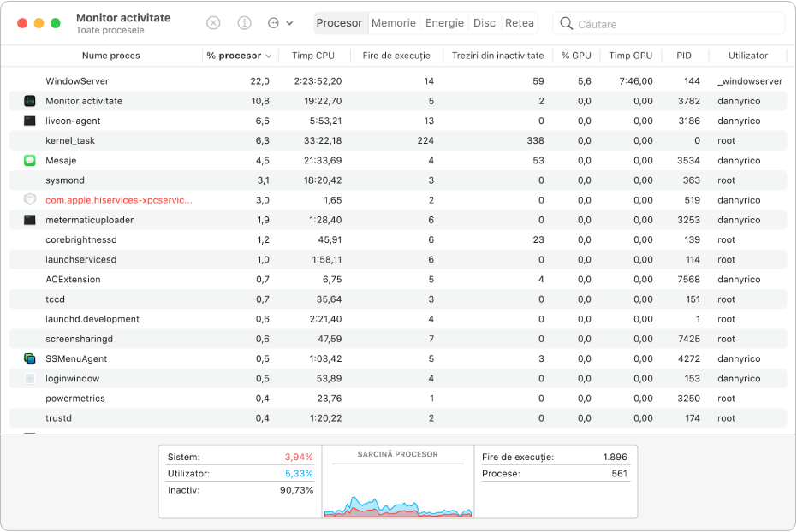
Task: Select the corebrightnessd process row
Action: (398, 239)
